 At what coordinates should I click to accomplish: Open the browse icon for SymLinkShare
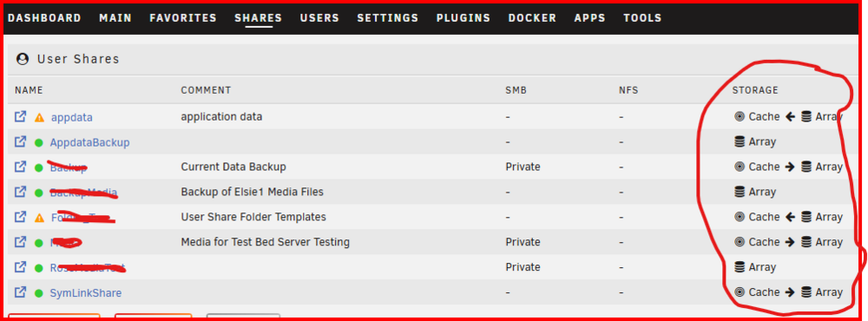click(21, 292)
